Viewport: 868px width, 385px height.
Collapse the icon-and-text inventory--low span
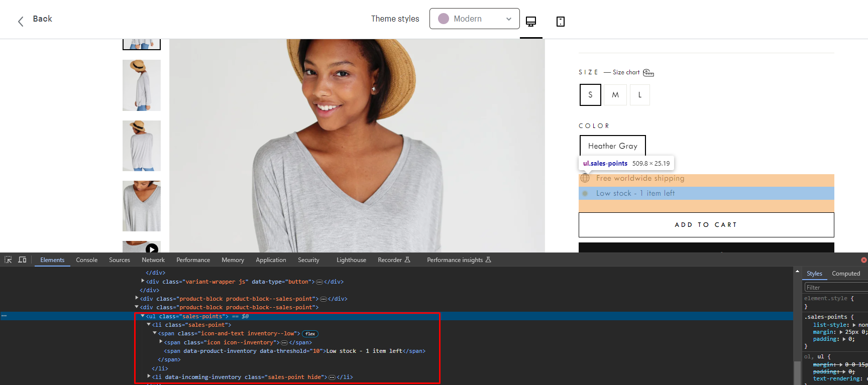pos(155,333)
